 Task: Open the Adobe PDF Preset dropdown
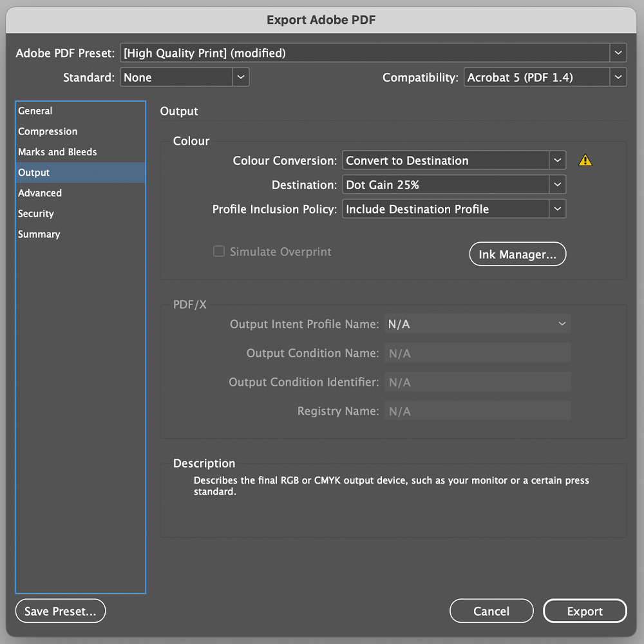click(374, 53)
